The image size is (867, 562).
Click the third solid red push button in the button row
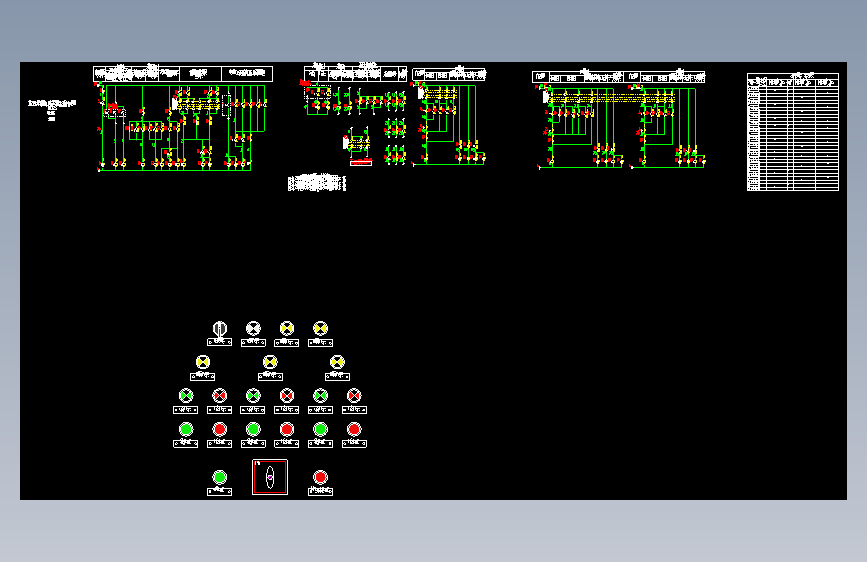[x=354, y=429]
